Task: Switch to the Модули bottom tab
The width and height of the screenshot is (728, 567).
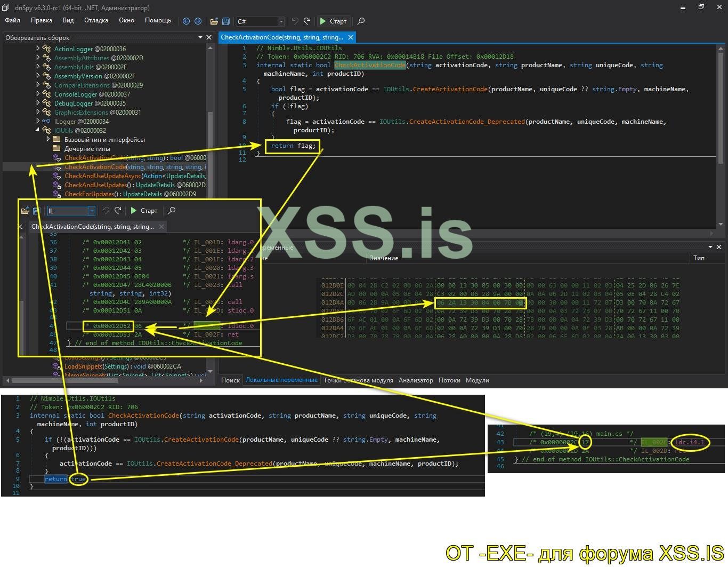Action: click(x=477, y=380)
